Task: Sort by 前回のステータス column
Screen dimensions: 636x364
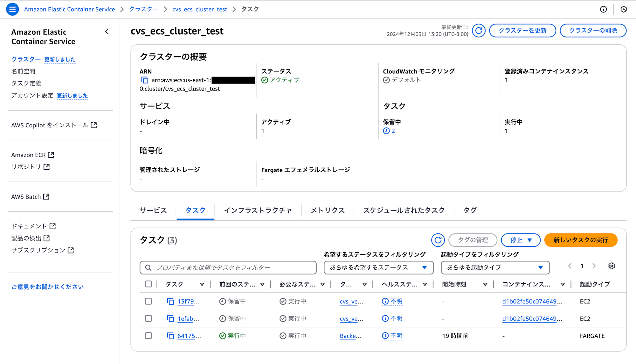Action: click(x=262, y=285)
